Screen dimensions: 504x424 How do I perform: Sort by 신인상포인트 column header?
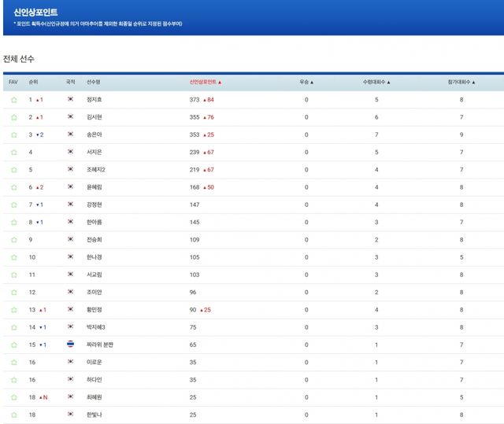coord(206,82)
